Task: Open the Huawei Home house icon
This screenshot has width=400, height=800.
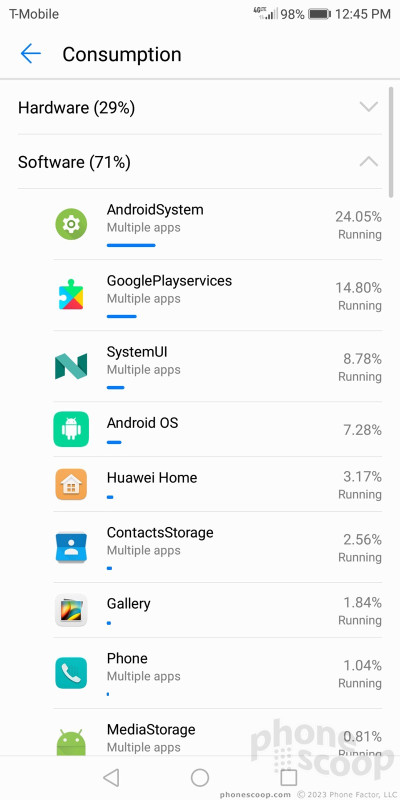Action: point(71,484)
